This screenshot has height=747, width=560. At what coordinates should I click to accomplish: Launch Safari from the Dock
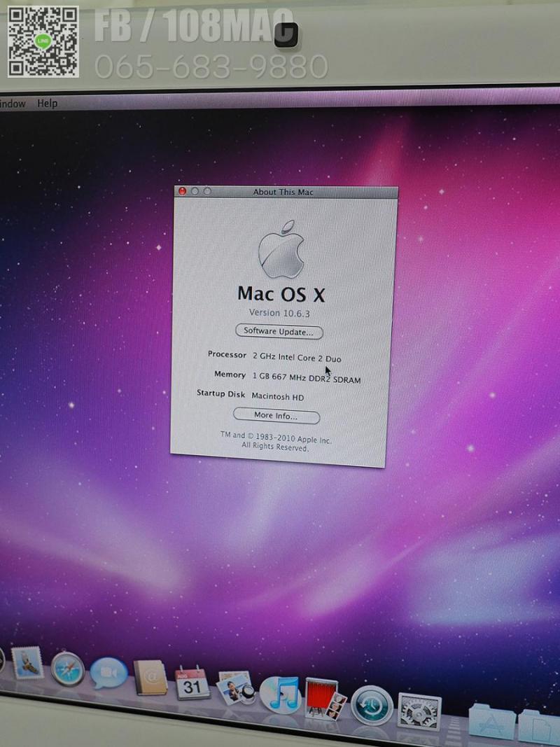pyautogui.click(x=68, y=669)
